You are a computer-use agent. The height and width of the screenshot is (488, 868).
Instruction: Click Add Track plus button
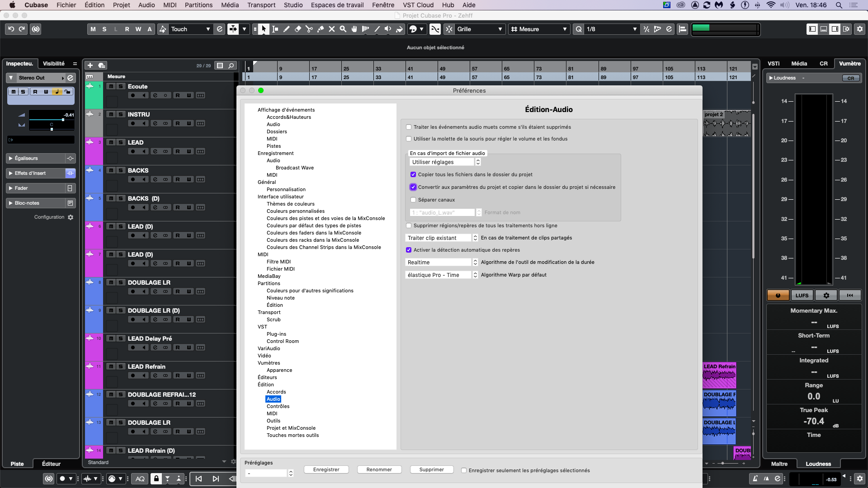[90, 66]
